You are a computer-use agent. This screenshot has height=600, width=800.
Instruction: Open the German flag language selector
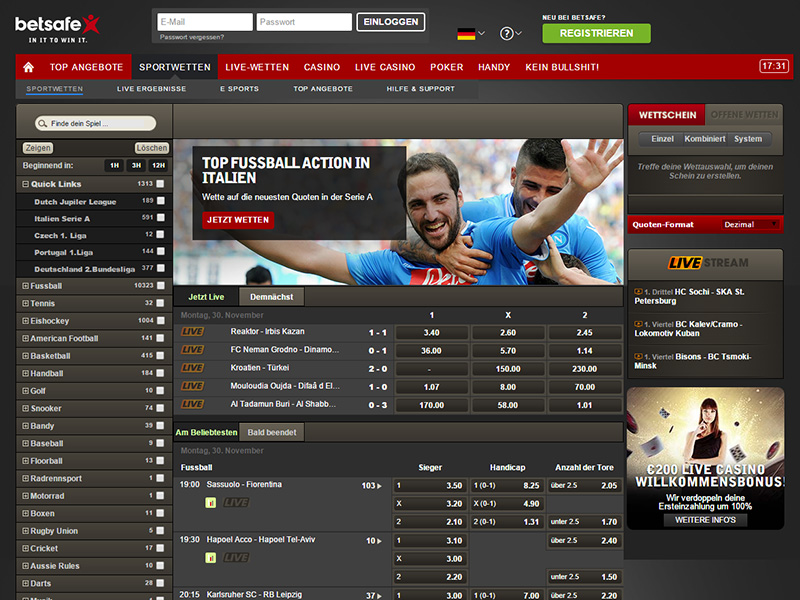(470, 34)
